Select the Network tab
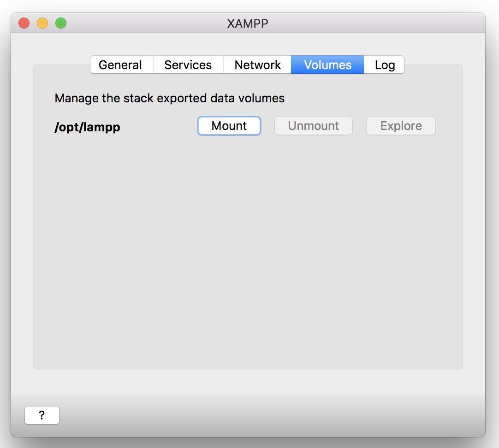The height and width of the screenshot is (448, 499). coord(257,65)
